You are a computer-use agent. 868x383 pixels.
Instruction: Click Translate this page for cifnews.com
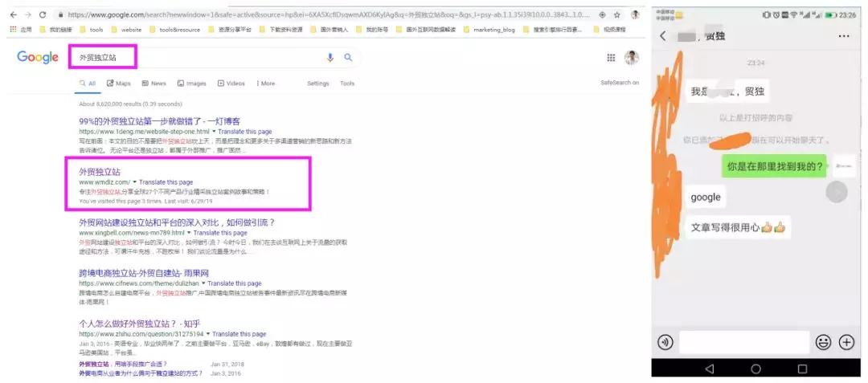(235, 283)
